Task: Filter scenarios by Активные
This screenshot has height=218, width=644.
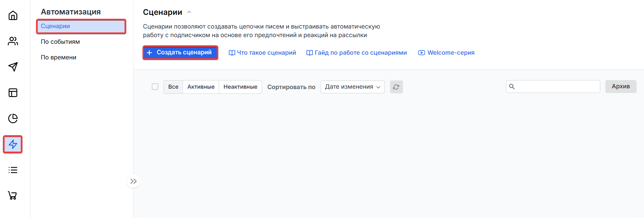Action: coord(201,87)
